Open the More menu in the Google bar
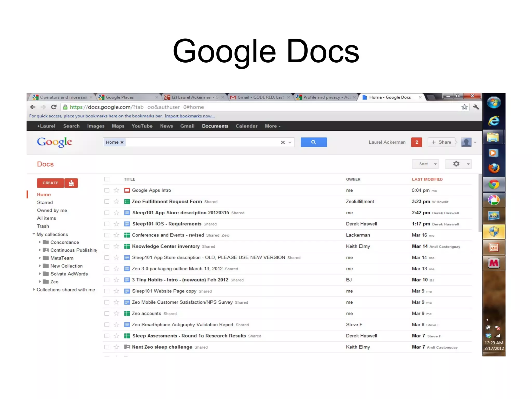The height and width of the screenshot is (399, 532). (272, 126)
